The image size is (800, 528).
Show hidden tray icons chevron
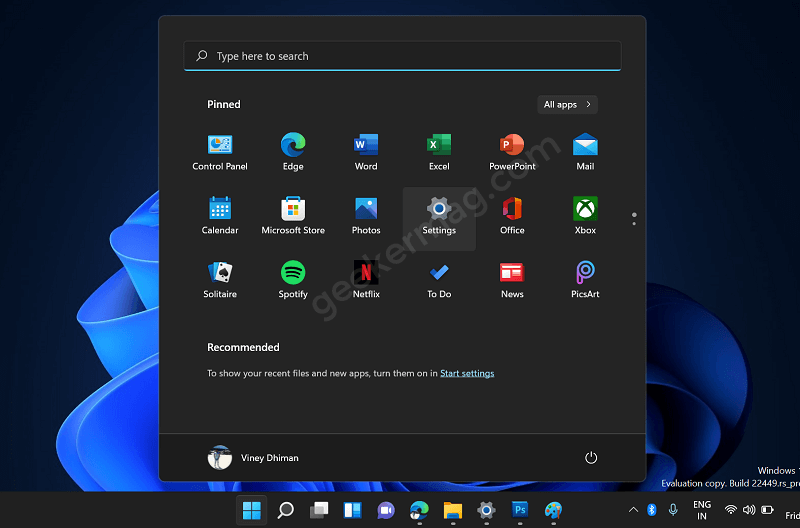coord(633,509)
